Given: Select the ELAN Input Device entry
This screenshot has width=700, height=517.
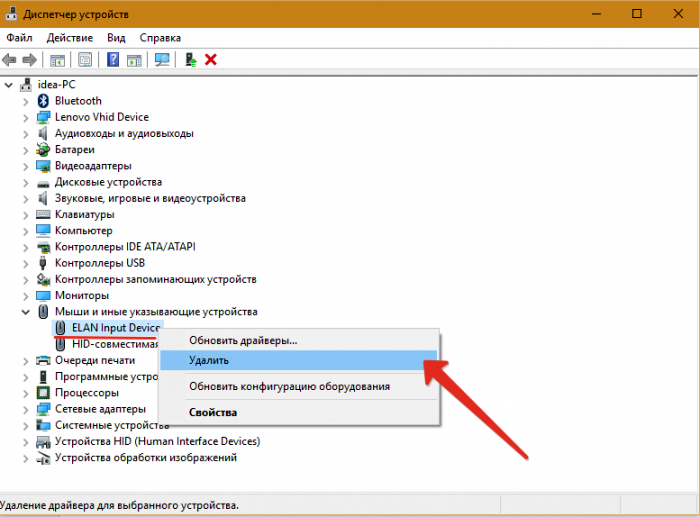Looking at the screenshot, I should [116, 328].
